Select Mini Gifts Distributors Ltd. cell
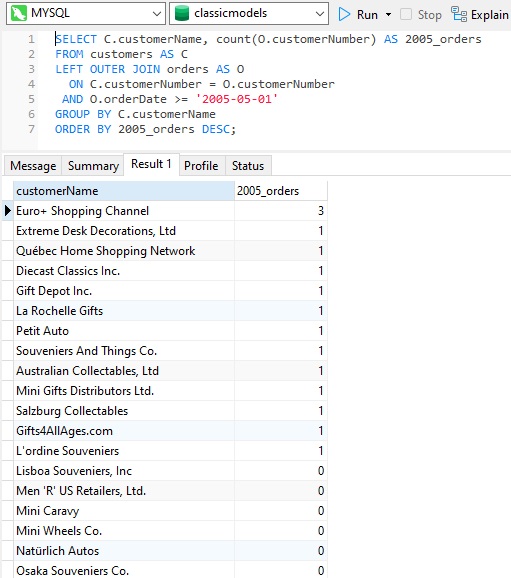This screenshot has width=511, height=578. point(124,391)
